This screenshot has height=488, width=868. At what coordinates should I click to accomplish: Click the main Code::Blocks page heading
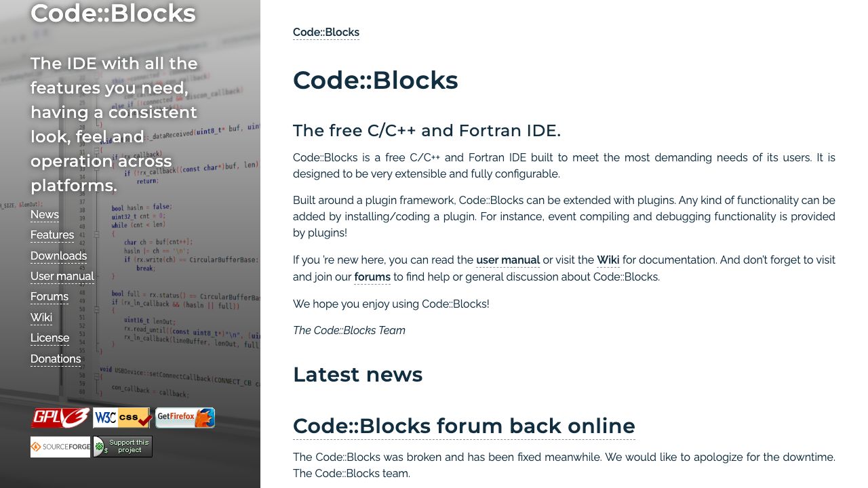(x=376, y=80)
